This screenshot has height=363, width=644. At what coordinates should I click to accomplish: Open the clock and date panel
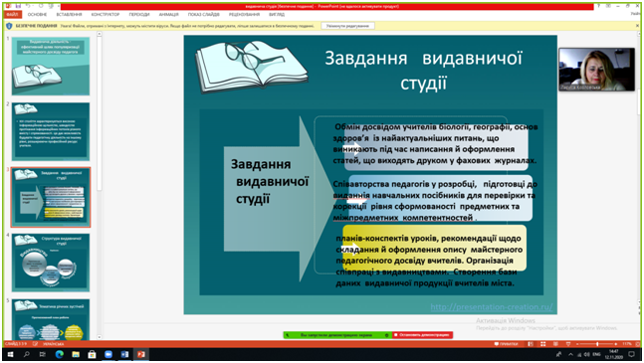(613, 354)
